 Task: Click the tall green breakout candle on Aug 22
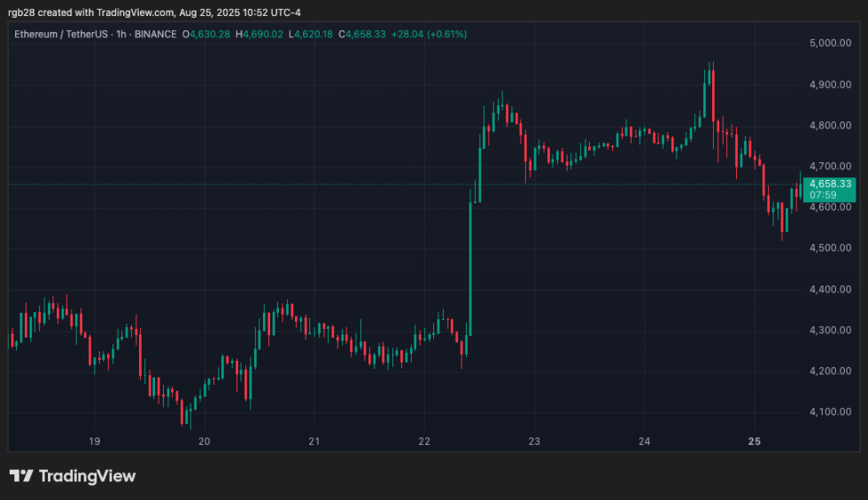tap(469, 266)
